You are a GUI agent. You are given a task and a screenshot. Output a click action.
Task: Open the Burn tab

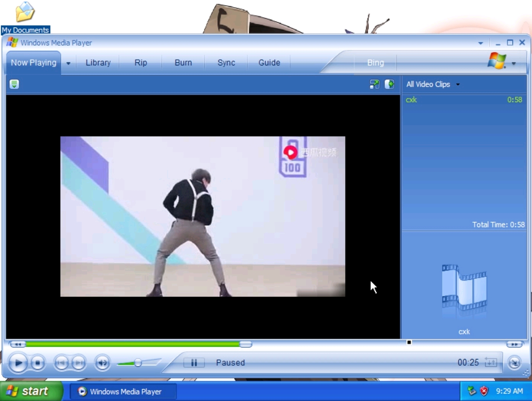point(183,63)
